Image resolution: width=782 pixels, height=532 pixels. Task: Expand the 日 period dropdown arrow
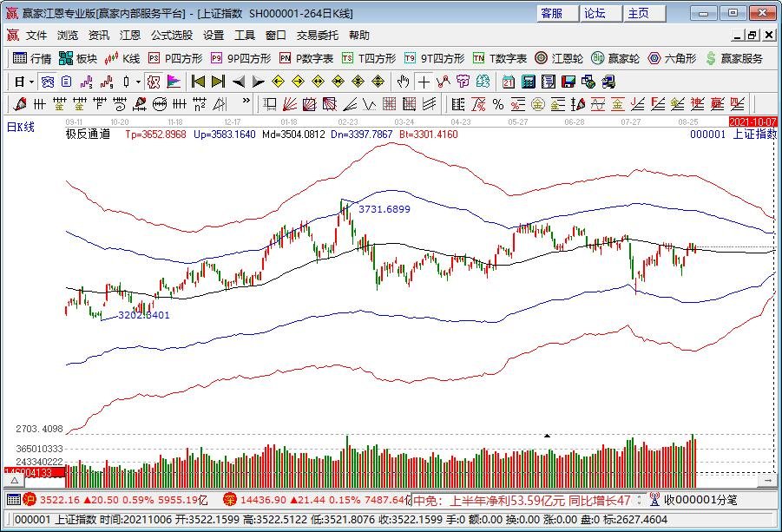point(31,82)
